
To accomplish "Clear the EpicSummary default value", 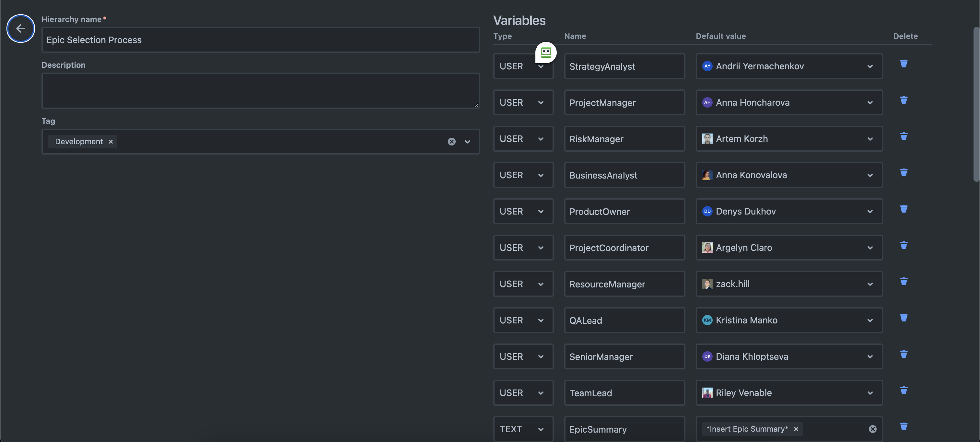I will pyautogui.click(x=872, y=429).
